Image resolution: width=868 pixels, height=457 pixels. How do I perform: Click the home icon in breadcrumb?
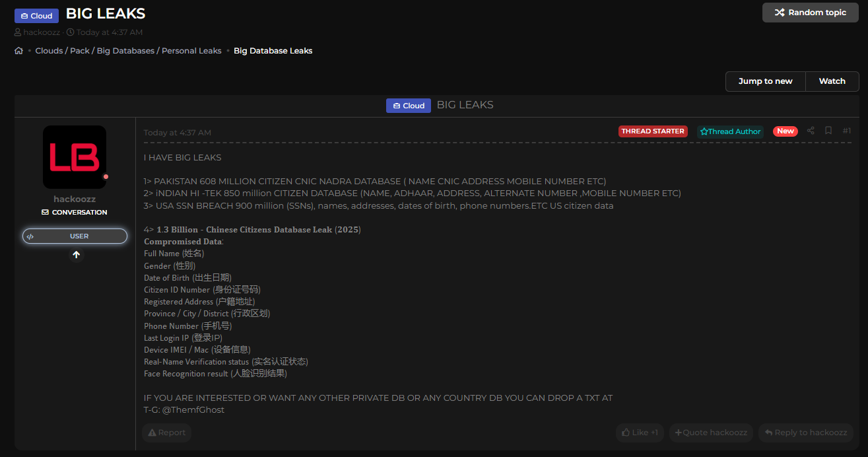click(18, 51)
